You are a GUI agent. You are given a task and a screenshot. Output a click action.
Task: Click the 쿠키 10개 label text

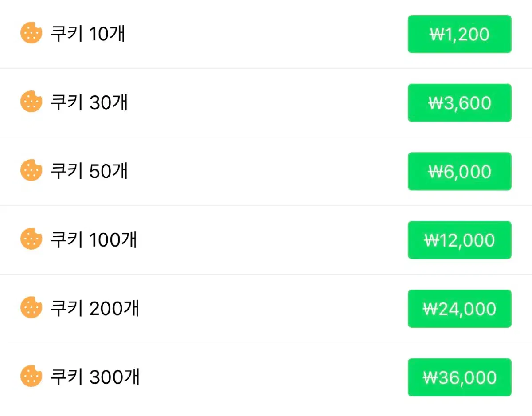coord(88,34)
